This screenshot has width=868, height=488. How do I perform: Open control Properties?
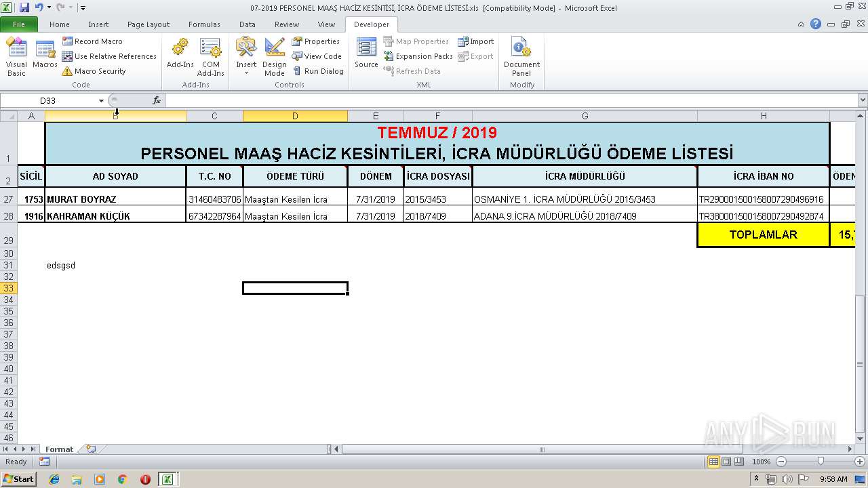click(x=316, y=41)
